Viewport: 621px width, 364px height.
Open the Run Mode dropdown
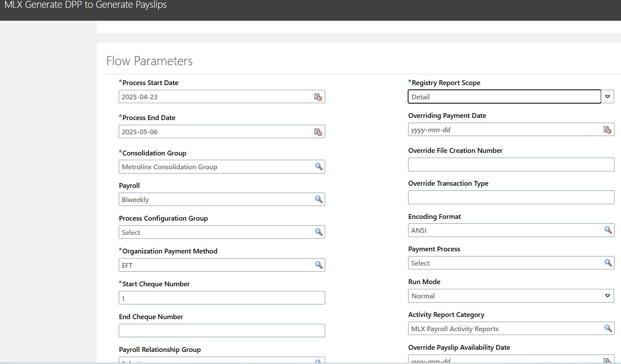tap(608, 296)
